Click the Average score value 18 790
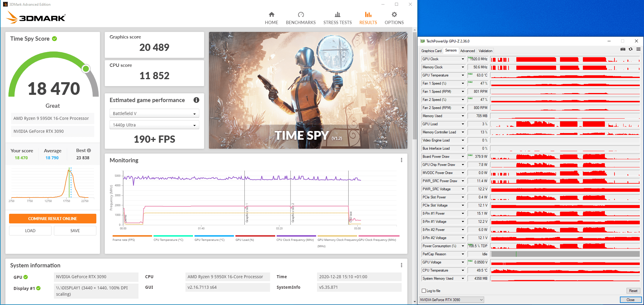644x305 pixels. point(52,158)
